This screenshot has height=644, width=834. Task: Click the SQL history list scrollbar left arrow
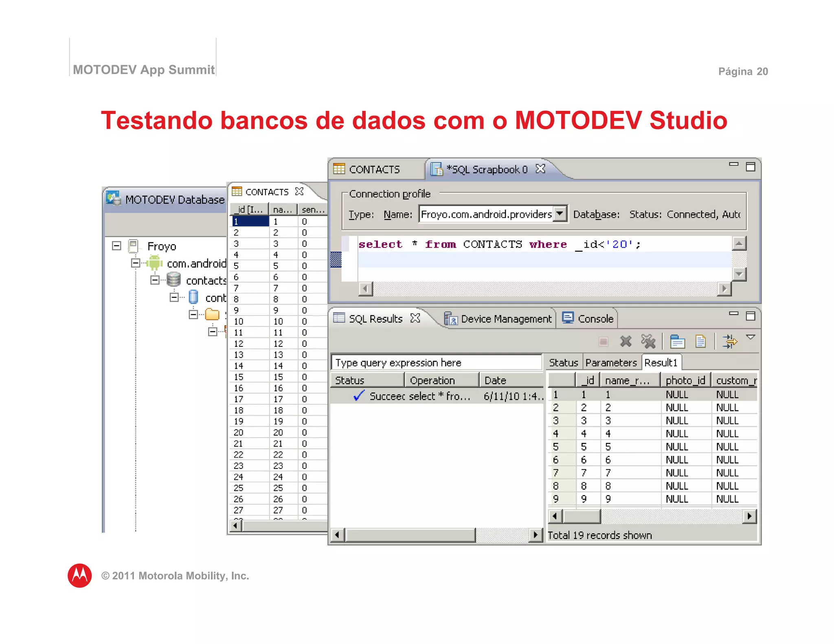click(337, 534)
